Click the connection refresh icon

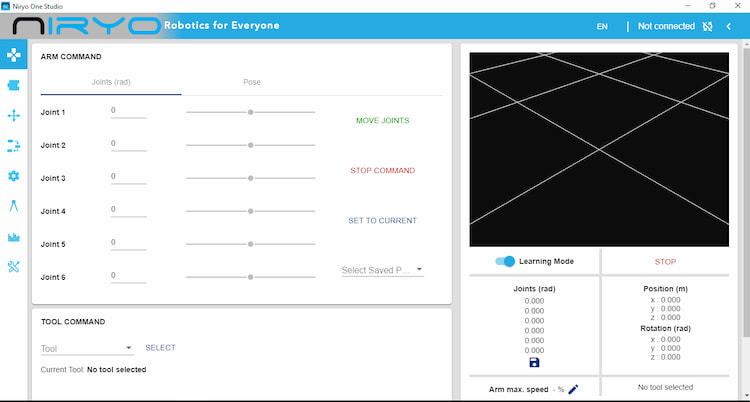pyautogui.click(x=707, y=26)
